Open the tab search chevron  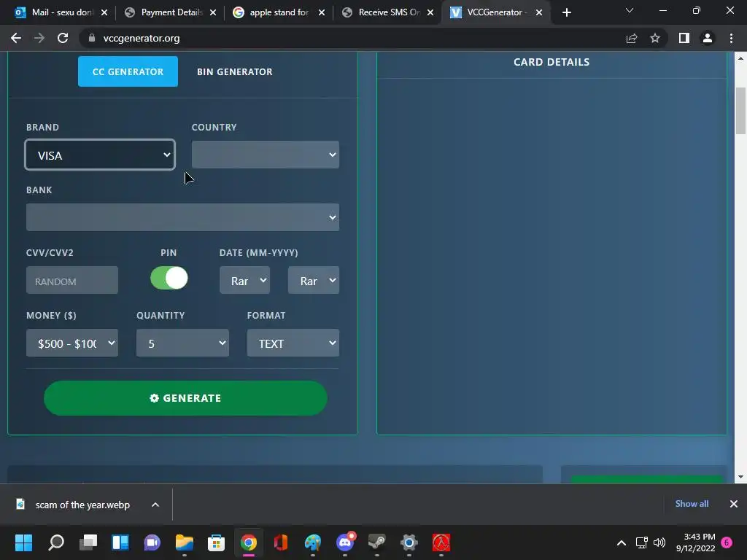click(630, 10)
